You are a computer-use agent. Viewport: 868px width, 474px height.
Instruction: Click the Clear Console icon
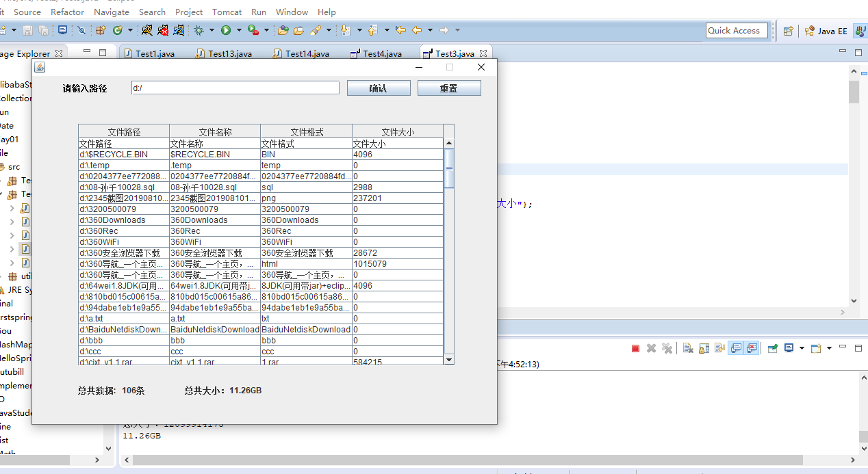coord(687,348)
